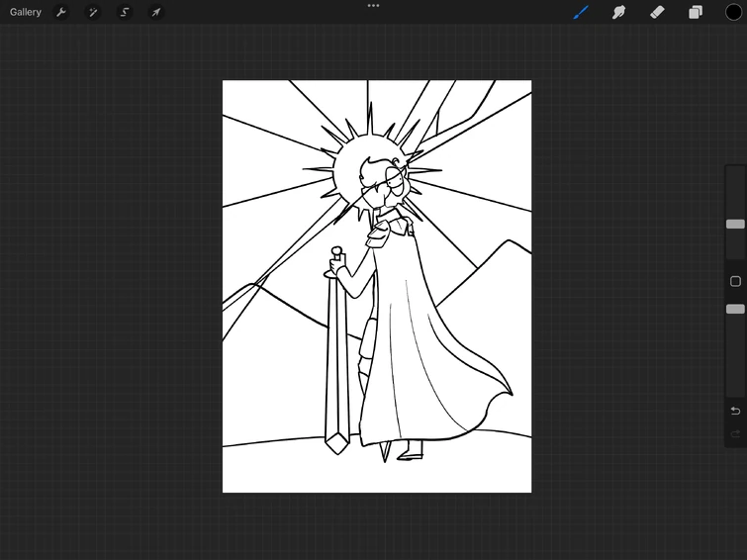Click the brush opacity slider handle
The width and height of the screenshot is (747, 560).
[x=735, y=310]
